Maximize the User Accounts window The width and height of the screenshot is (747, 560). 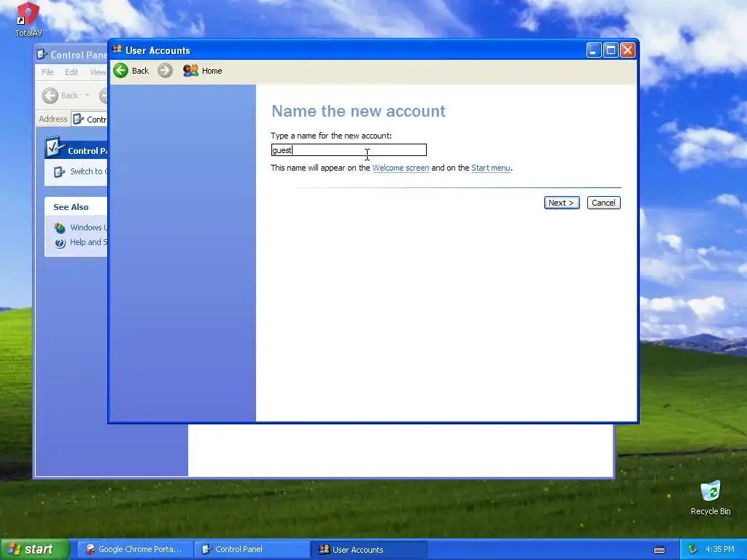point(611,50)
